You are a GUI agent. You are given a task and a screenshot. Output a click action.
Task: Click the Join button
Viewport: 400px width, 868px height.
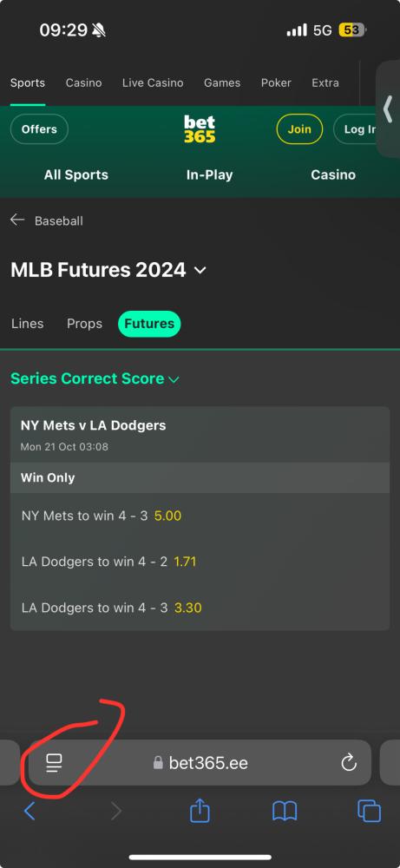point(299,129)
